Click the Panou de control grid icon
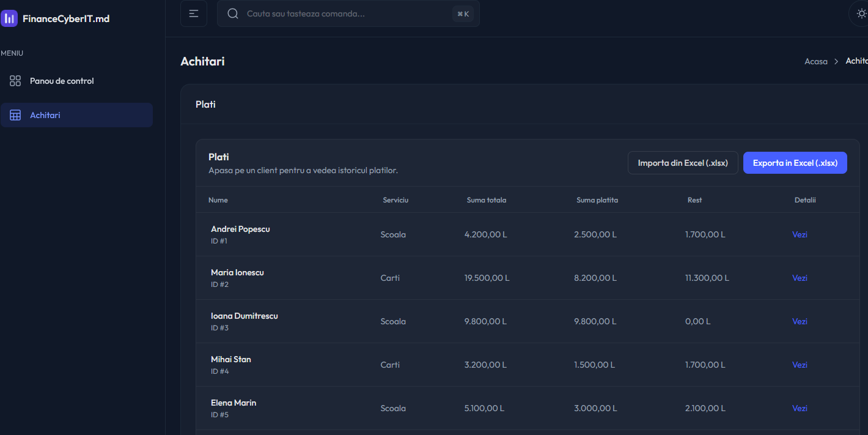This screenshot has height=435, width=868. [x=15, y=81]
